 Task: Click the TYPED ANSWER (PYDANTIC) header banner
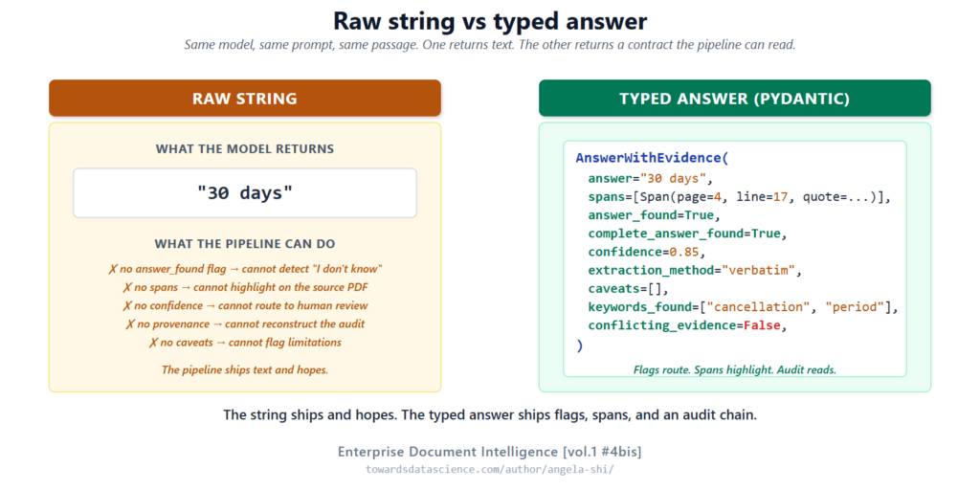click(734, 99)
